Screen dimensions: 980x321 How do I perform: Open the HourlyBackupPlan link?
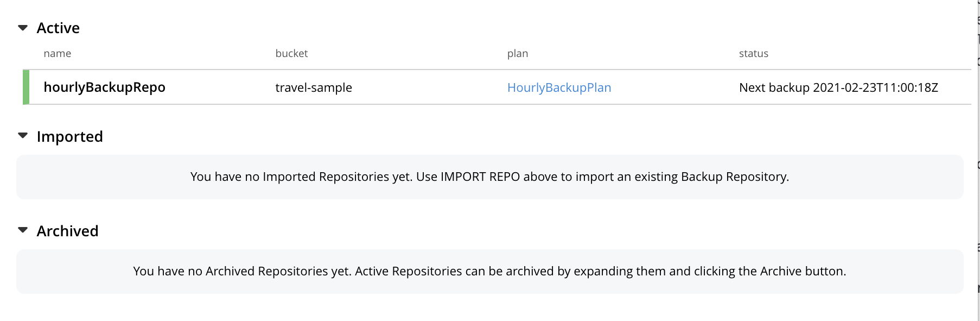pyautogui.click(x=559, y=87)
